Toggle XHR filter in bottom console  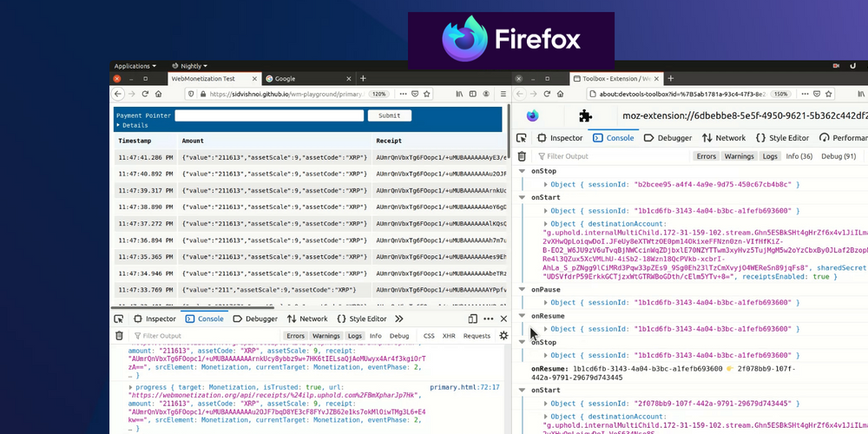(x=449, y=336)
